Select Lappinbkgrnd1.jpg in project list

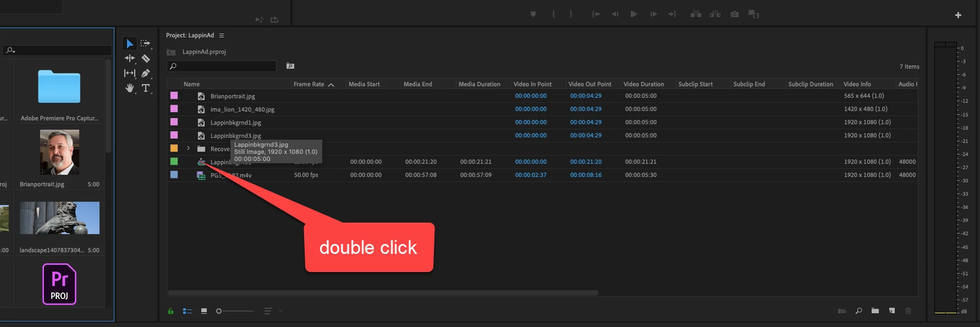point(235,123)
